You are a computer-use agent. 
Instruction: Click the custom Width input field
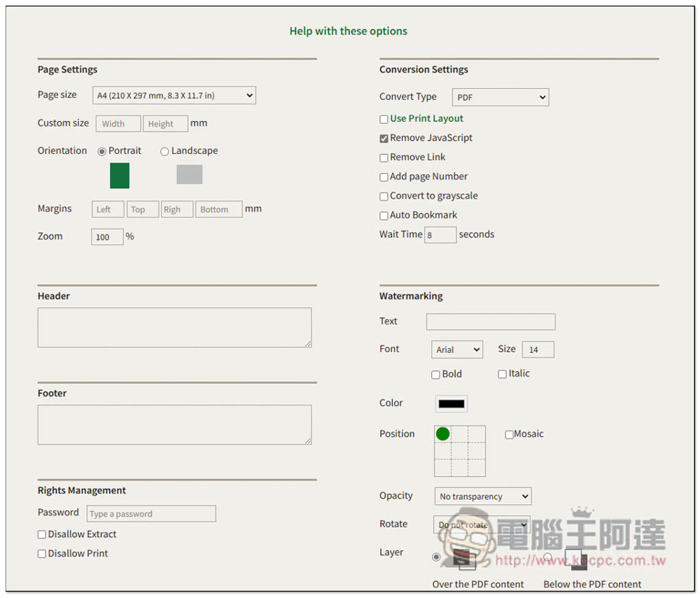(118, 124)
